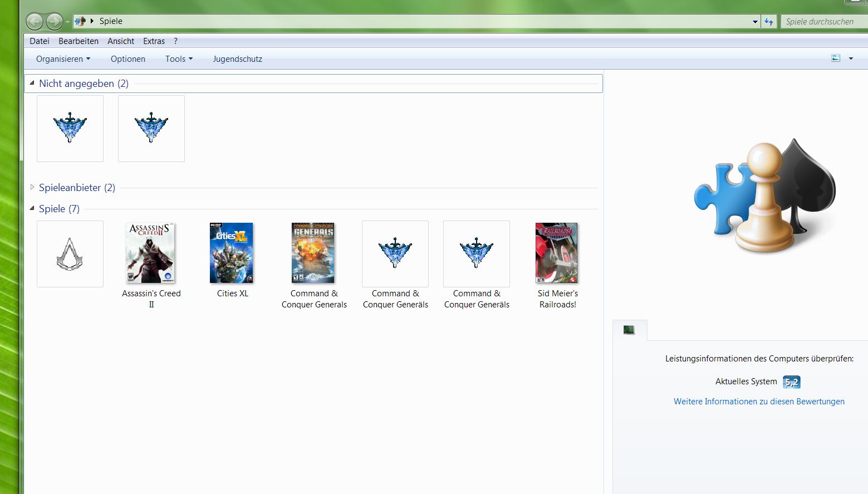Open the Organisieren dropdown

pos(63,59)
